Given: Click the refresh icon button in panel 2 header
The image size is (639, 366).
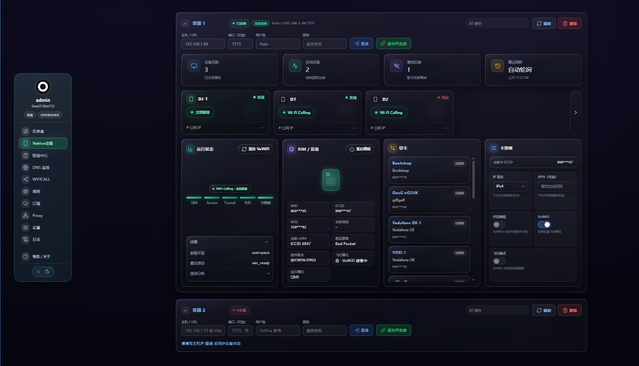Looking at the screenshot, I should pos(544,310).
